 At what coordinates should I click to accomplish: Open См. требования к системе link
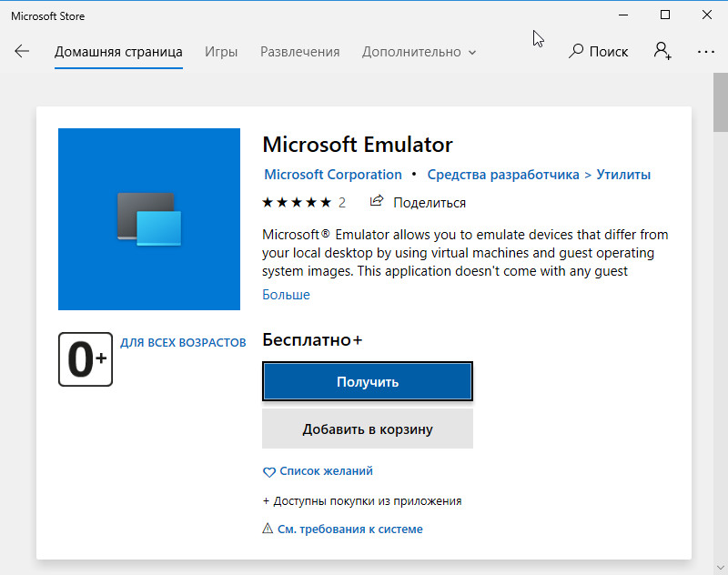(x=350, y=530)
